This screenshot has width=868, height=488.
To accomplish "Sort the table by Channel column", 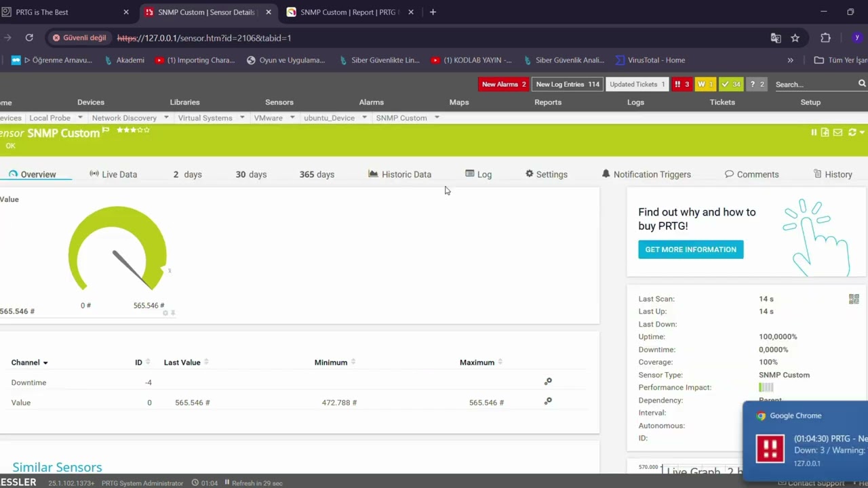I will tap(30, 362).
